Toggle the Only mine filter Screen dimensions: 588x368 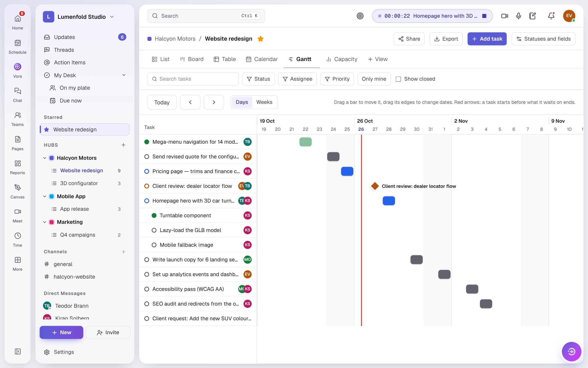374,79
